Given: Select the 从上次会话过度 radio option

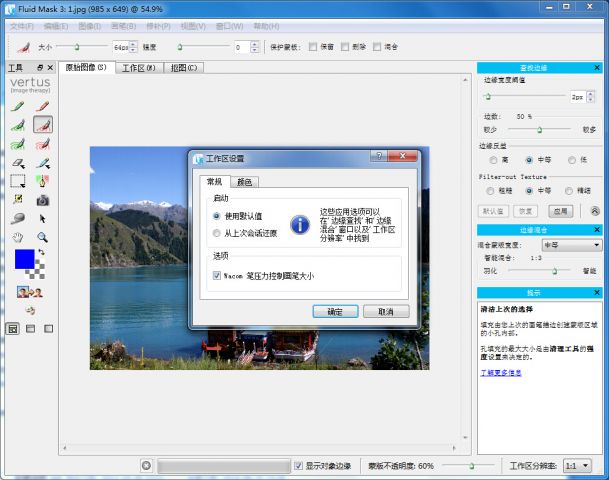Looking at the screenshot, I should [216, 233].
